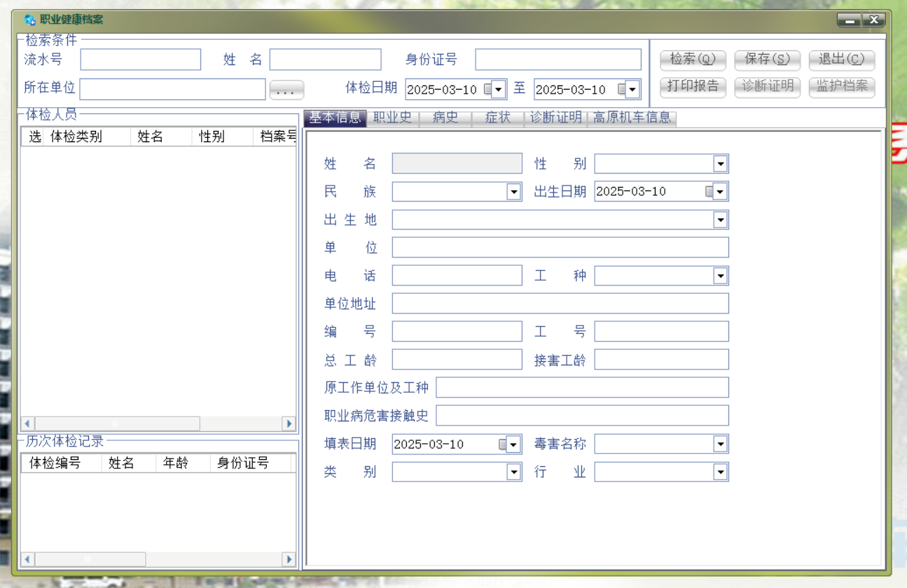Click the 体检编号 column header

pos(62,463)
